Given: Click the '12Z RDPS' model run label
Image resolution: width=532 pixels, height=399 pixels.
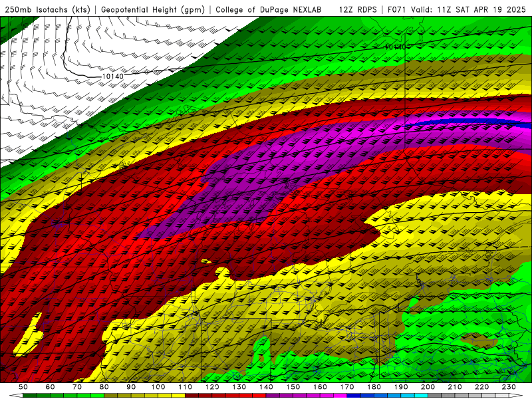Looking at the screenshot, I should click(x=358, y=9).
